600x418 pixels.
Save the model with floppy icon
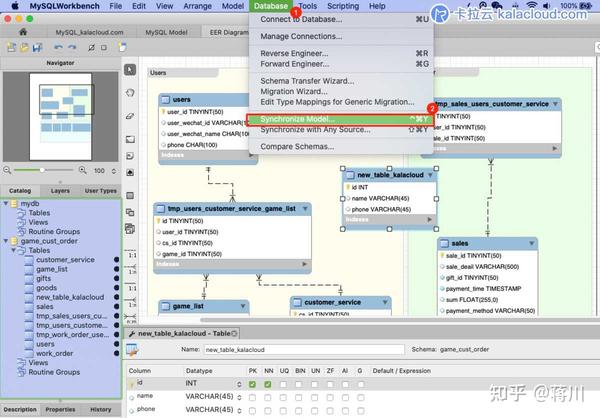[37, 47]
